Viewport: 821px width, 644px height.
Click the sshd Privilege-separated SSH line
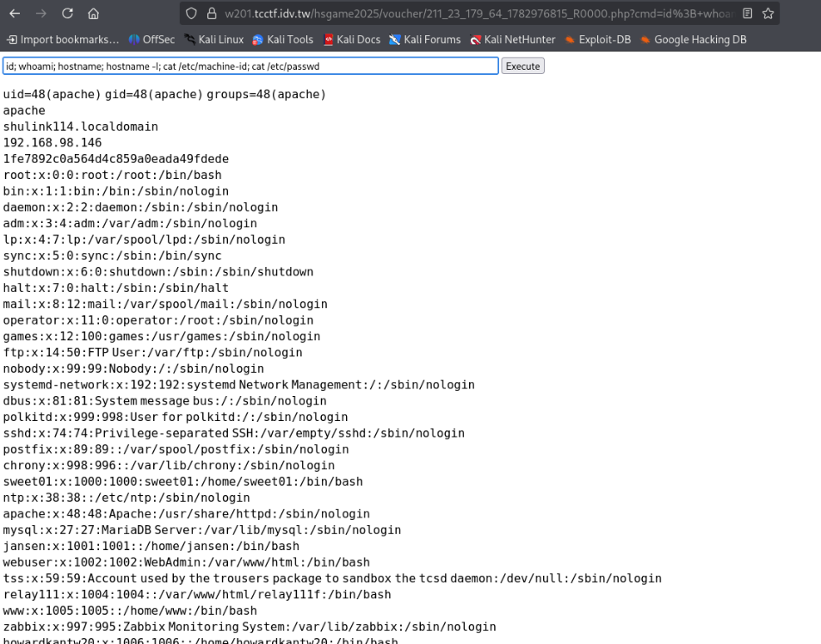(x=233, y=433)
